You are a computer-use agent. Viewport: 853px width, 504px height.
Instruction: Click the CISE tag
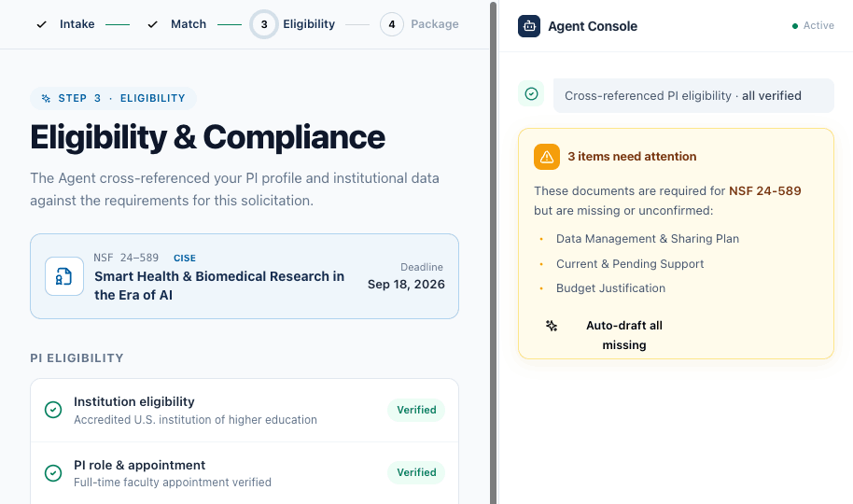point(185,258)
